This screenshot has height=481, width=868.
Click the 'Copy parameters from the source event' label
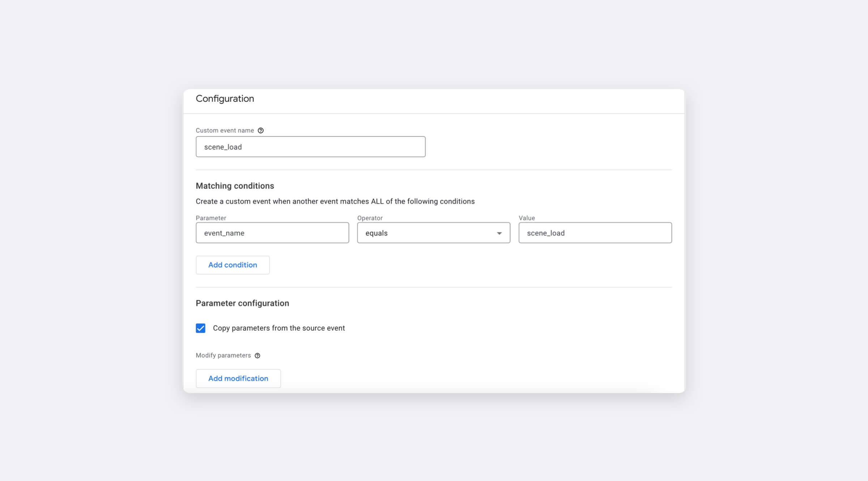[x=279, y=328]
